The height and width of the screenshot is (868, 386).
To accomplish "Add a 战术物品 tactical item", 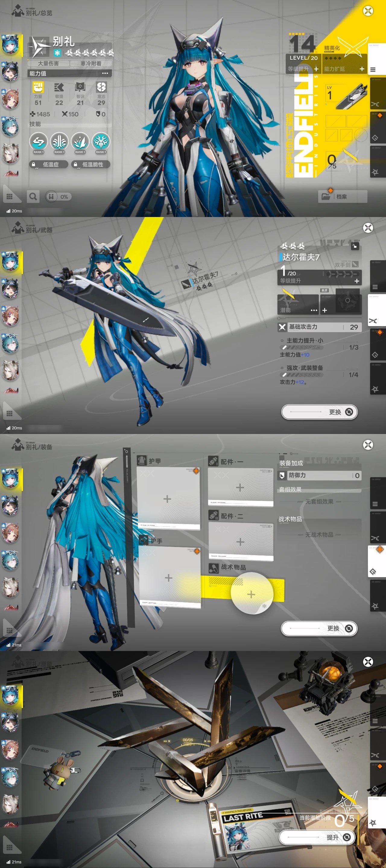I will (251, 594).
